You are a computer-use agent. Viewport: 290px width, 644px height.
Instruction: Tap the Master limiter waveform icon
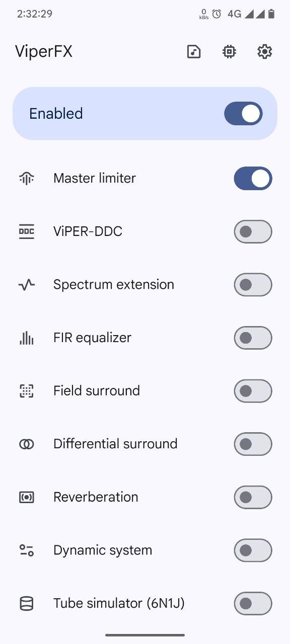coord(27,178)
